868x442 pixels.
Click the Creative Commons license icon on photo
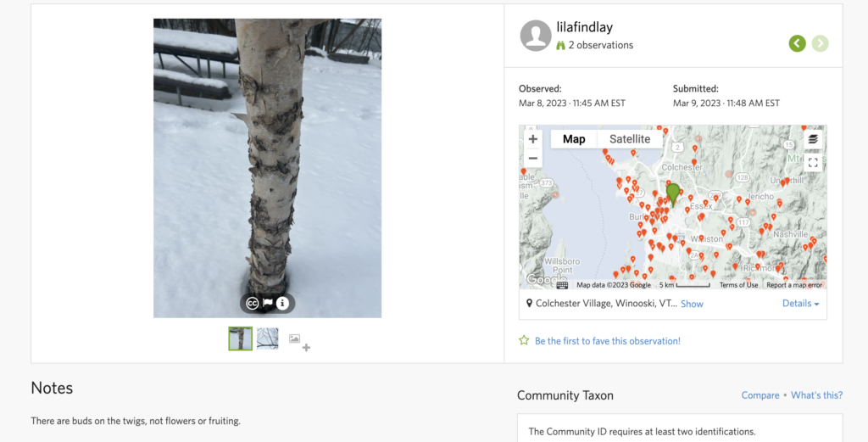pos(253,303)
